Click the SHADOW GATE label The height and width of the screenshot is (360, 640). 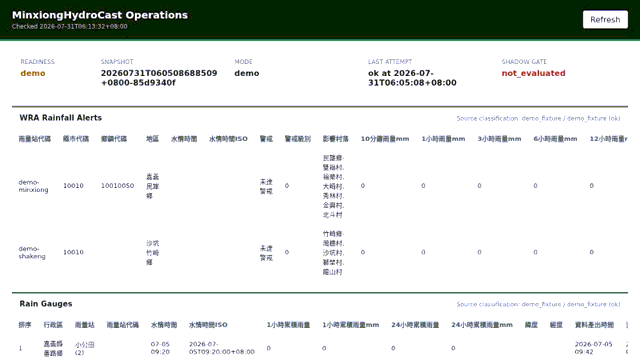coord(524,62)
